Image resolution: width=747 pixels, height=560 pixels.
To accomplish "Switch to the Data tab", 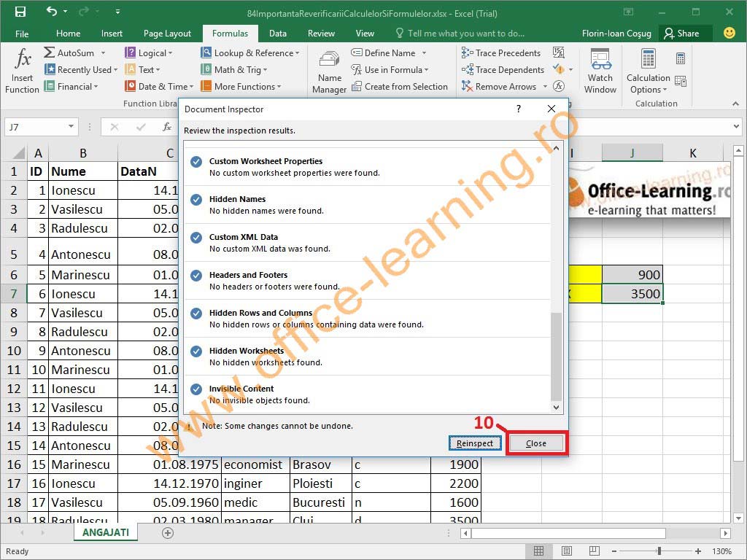I will [x=278, y=34].
